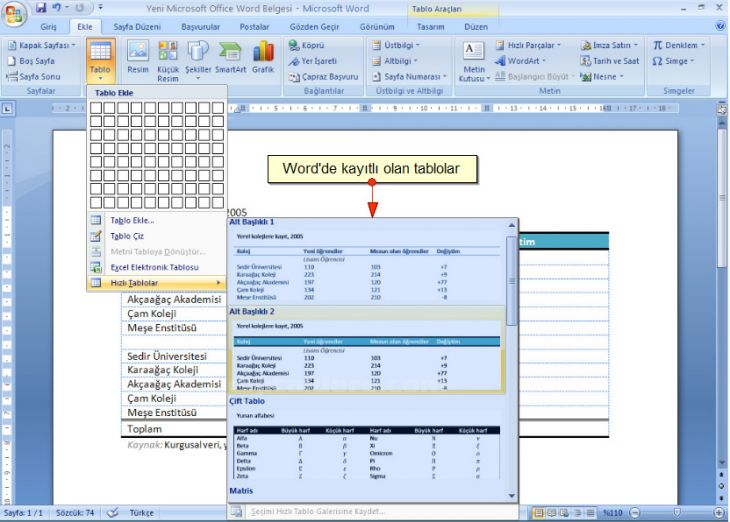Switch to Web Layout view
Viewport: 730px width, 522px height.
(x=564, y=513)
